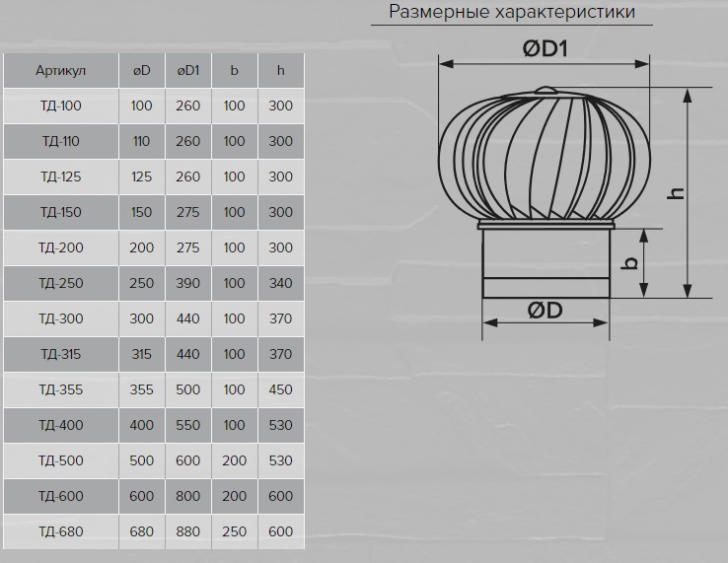Select the øD1 column header in table
Viewport: 728px width, 563px height.
click(x=187, y=70)
